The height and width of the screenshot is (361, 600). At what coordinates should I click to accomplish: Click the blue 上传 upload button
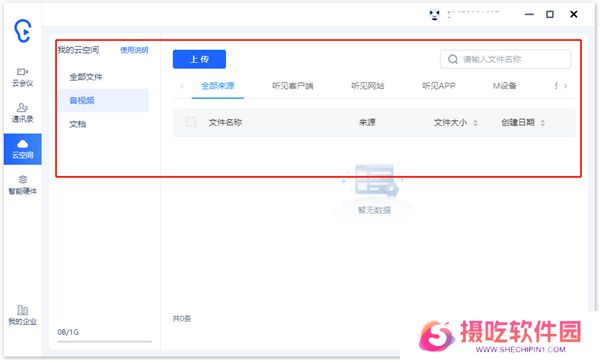click(199, 59)
